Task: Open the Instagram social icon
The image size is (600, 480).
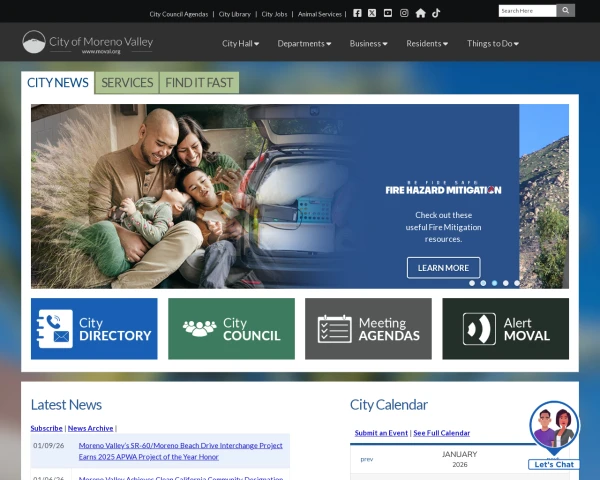Action: pyautogui.click(x=404, y=13)
